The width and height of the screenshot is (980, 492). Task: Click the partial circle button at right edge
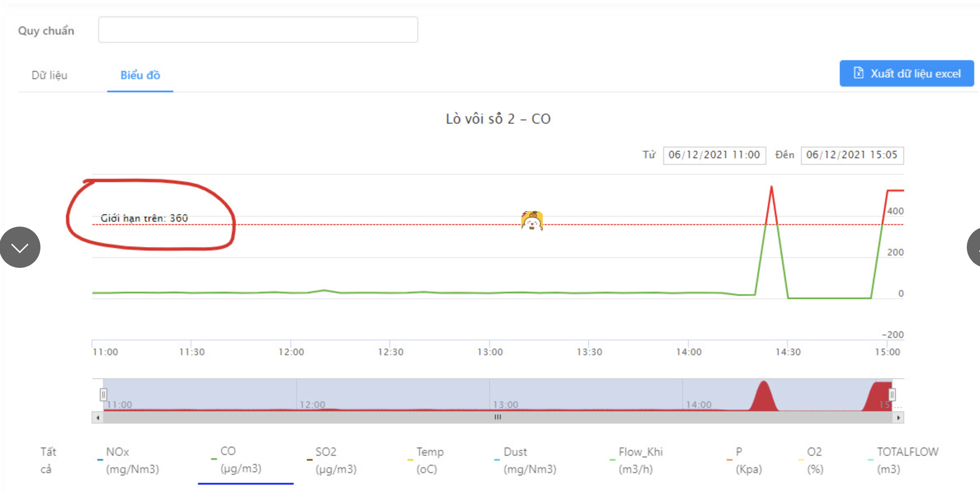click(x=974, y=247)
